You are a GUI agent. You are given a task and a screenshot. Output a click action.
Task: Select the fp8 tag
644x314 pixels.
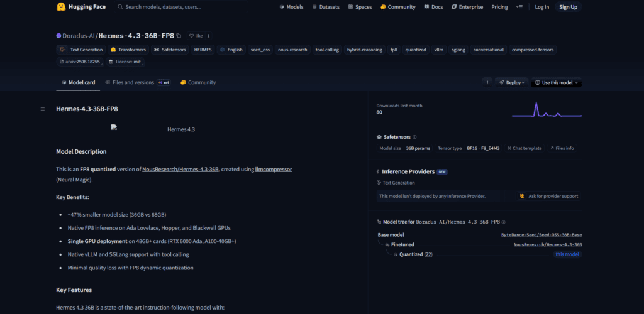pyautogui.click(x=394, y=50)
